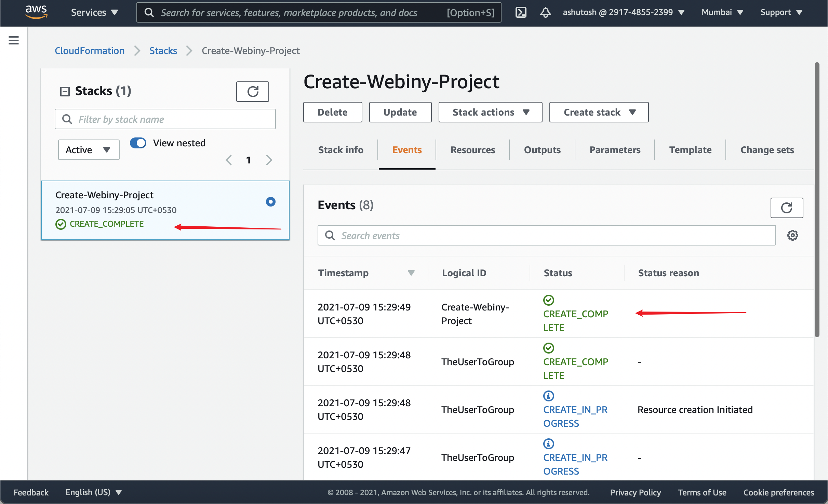Sort events by Timestamp column arrow
The width and height of the screenshot is (828, 504).
[411, 273]
